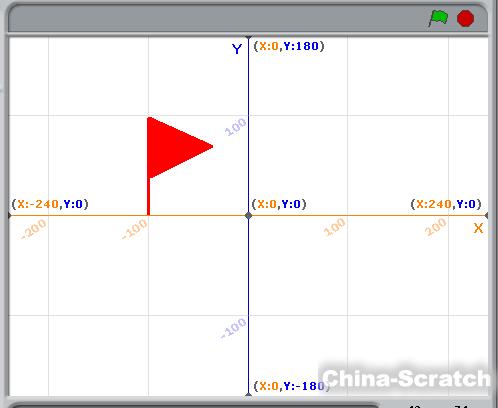Click the 200 tick on the X axis
The image size is (498, 408).
coord(435,227)
